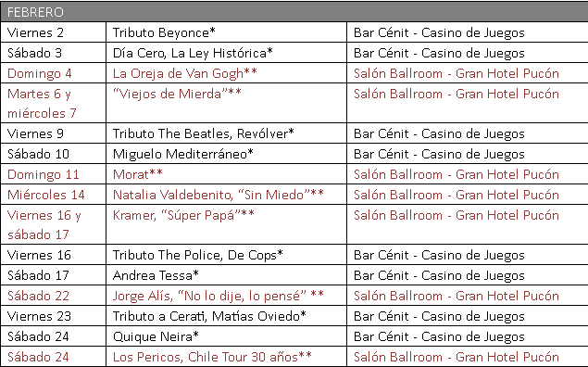Viewport: 588px width, 367px height.
Task: Click Tributo a Cerati, Matías Oviedo* cell
Action: point(227,316)
